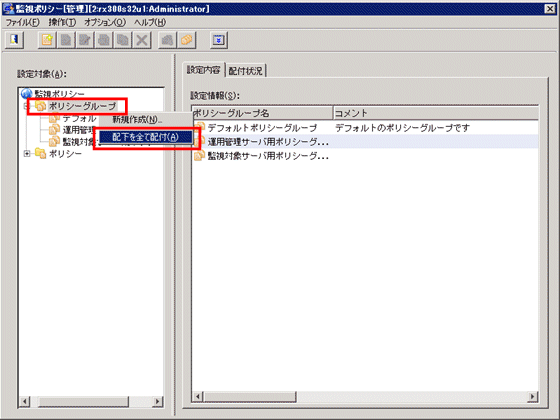
Task: Open the 操作(T) menu
Action: tap(62, 22)
